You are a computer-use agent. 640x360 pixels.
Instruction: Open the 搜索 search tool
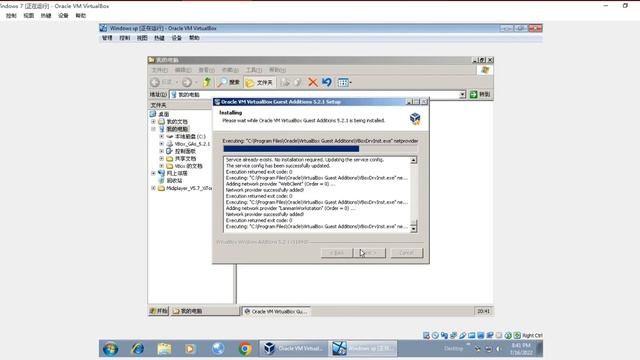pyautogui.click(x=229, y=82)
